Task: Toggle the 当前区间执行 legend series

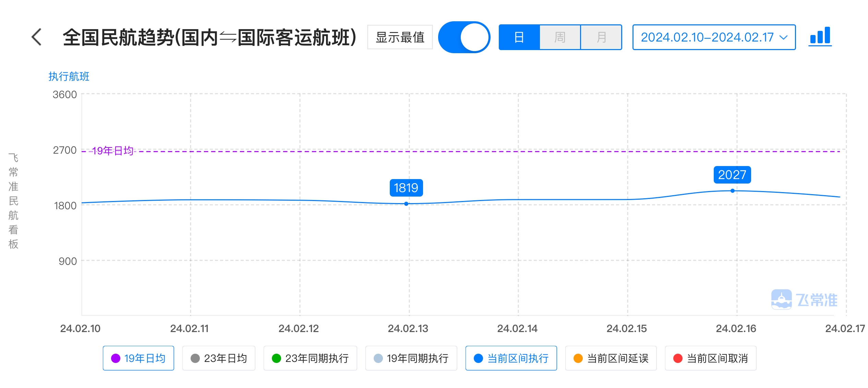Action: coord(511,358)
